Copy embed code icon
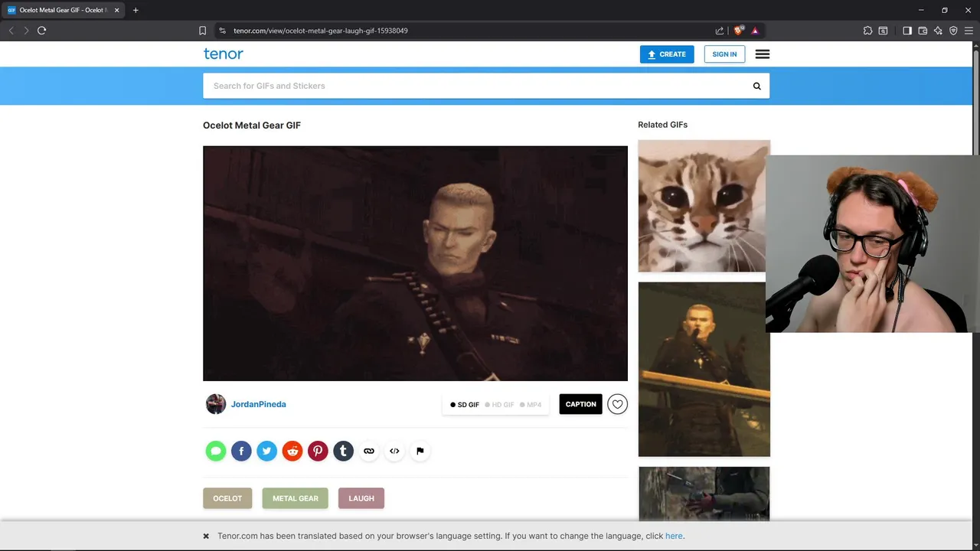The height and width of the screenshot is (551, 980). click(x=394, y=451)
